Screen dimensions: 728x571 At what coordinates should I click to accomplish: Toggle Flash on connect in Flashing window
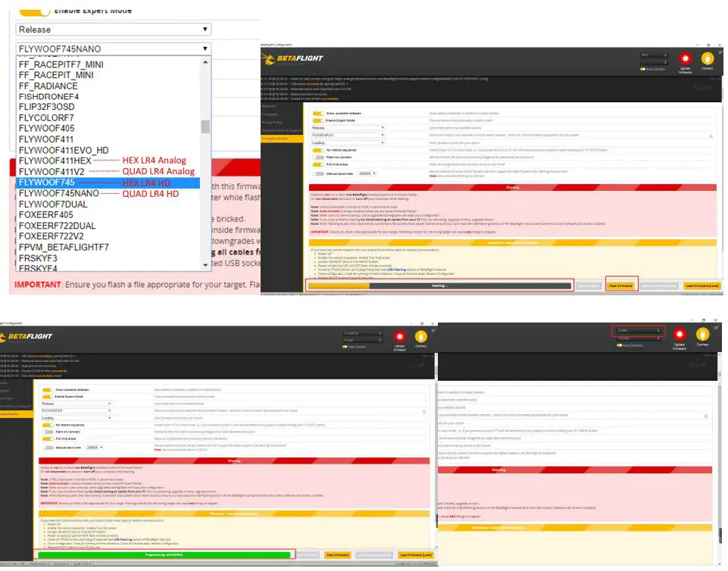click(318, 158)
